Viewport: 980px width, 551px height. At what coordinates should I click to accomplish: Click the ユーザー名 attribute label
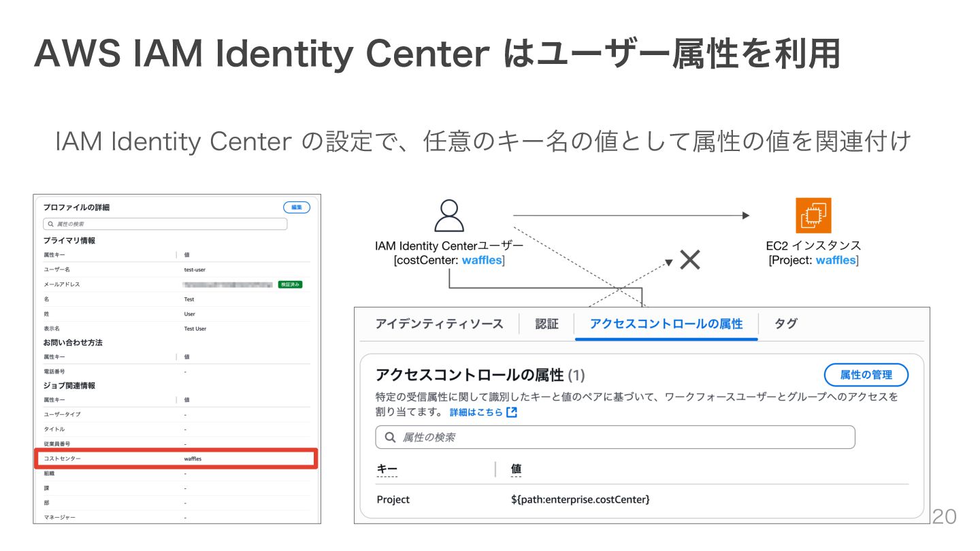click(56, 270)
